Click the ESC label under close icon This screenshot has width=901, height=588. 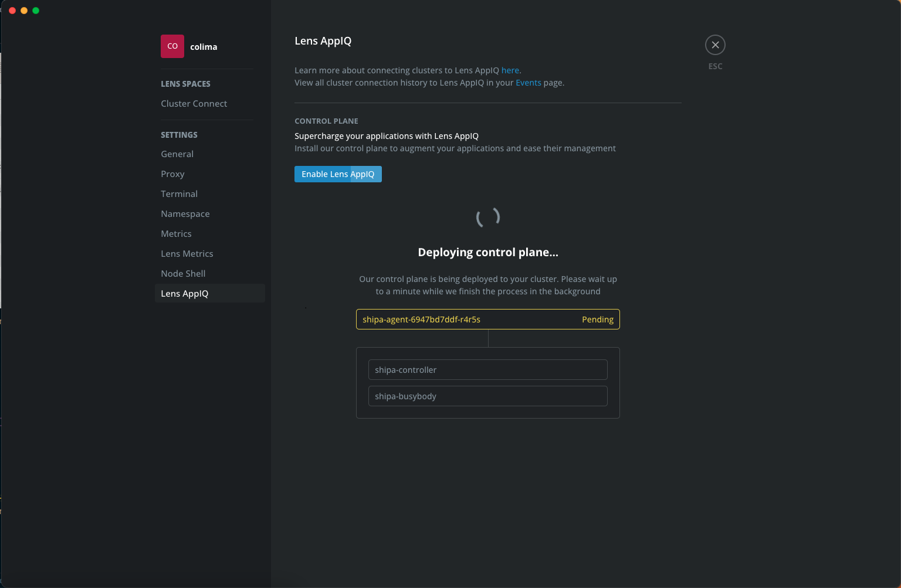point(715,66)
